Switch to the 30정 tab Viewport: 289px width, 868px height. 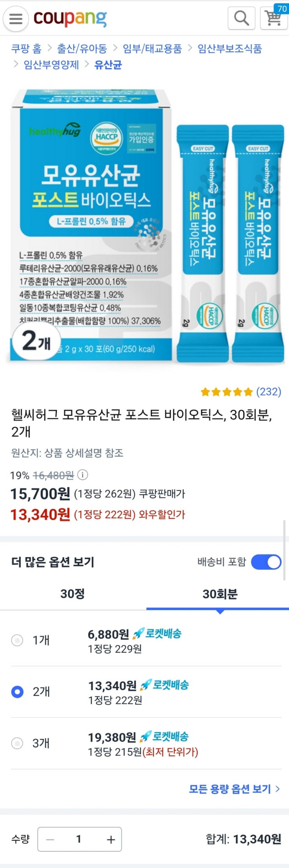pos(72,594)
